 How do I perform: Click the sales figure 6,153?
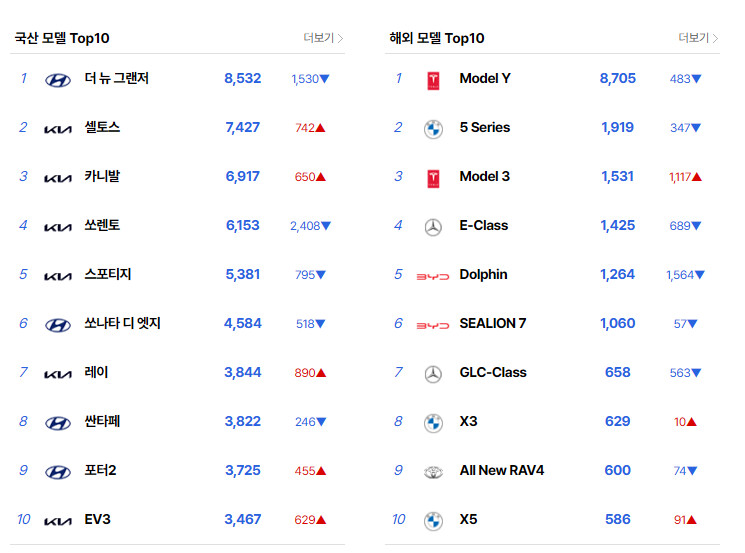coord(243,225)
